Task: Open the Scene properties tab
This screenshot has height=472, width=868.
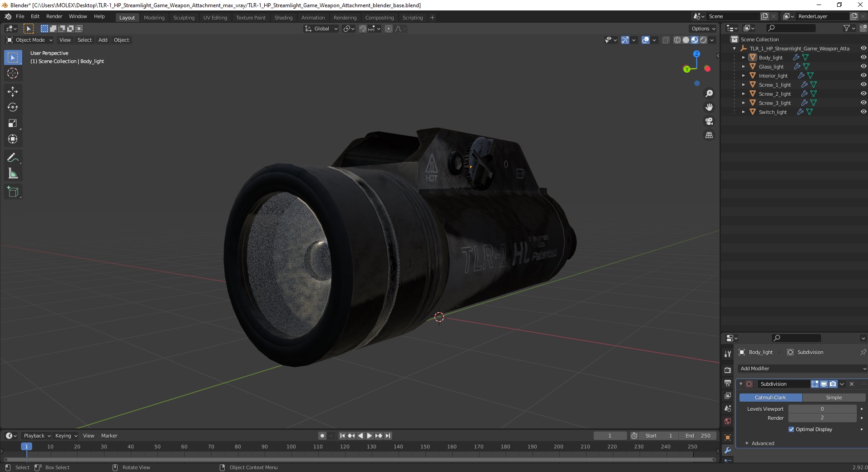Action: click(x=728, y=408)
